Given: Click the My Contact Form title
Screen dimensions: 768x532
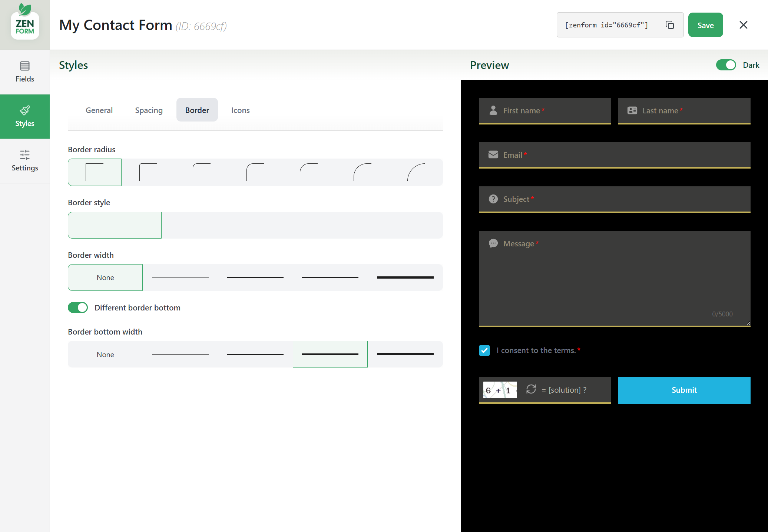Looking at the screenshot, I should pos(116,25).
